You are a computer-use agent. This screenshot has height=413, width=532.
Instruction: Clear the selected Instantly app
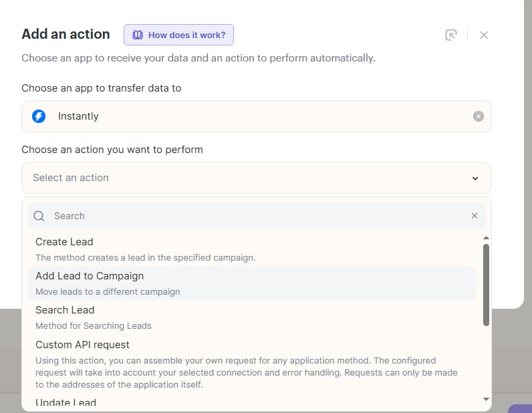(x=478, y=116)
